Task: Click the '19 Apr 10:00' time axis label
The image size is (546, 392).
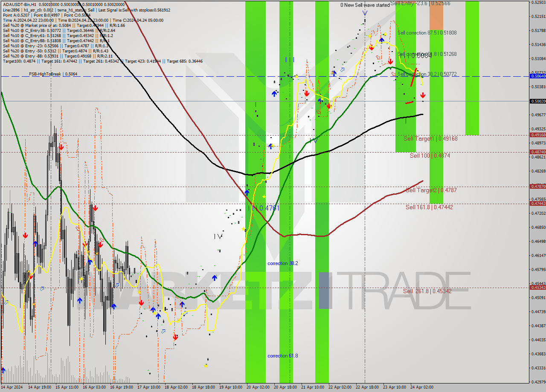Action: [x=231, y=388]
